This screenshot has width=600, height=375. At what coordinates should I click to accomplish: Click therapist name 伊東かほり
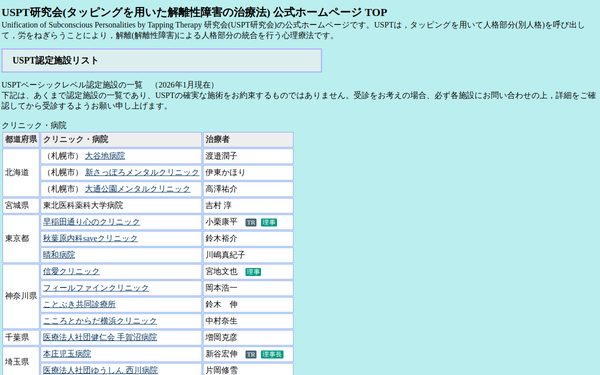[x=225, y=173]
